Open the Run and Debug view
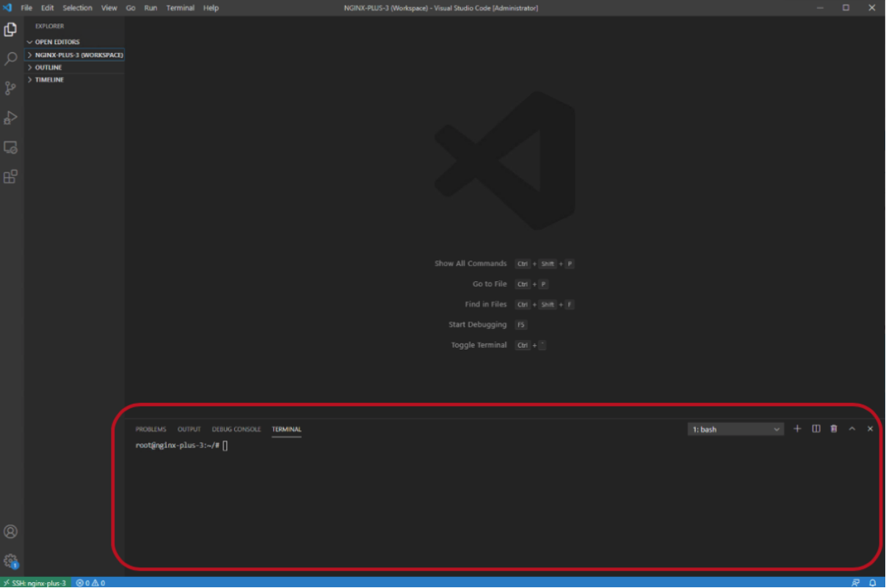This screenshot has width=886, height=588. click(10, 117)
